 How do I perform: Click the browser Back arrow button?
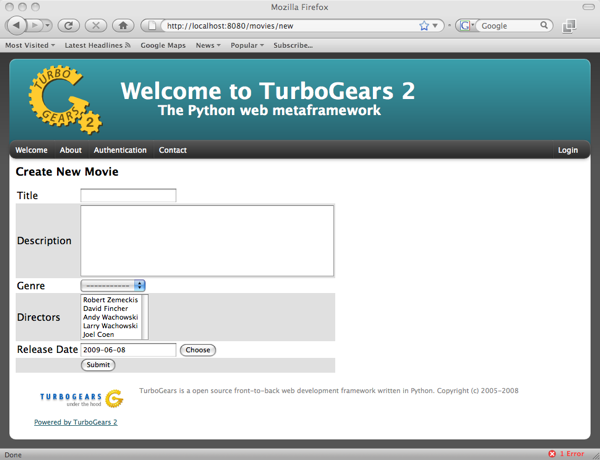(16, 26)
